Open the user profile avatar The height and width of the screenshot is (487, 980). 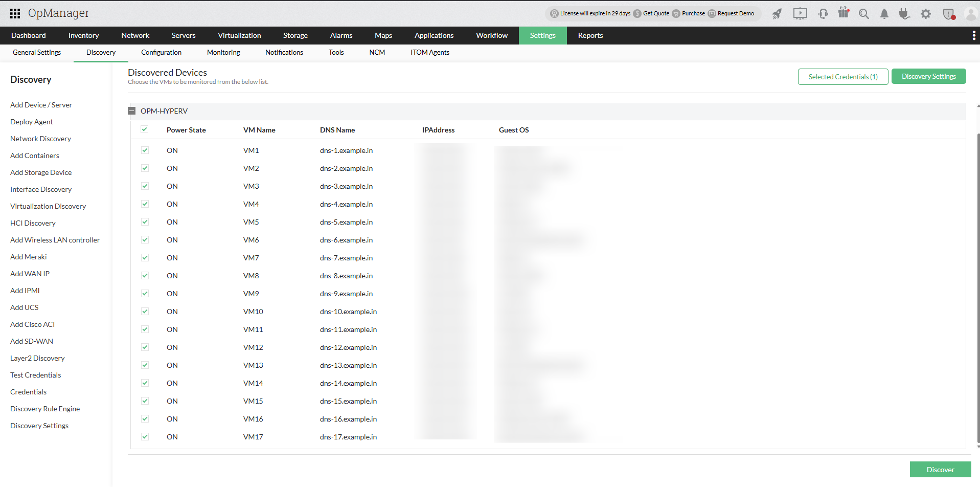coord(971,14)
